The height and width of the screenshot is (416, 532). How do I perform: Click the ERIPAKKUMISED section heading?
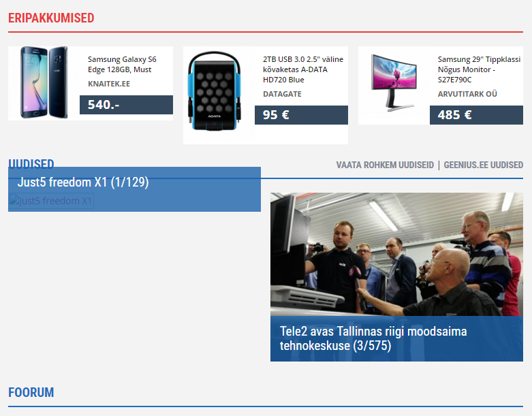[51, 18]
